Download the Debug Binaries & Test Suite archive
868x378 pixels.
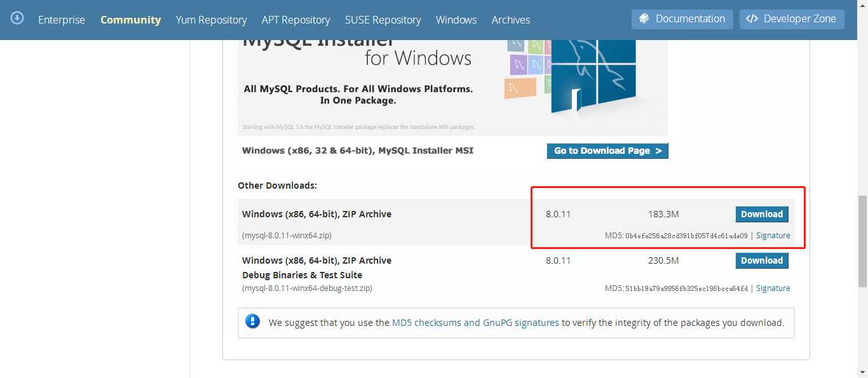[x=762, y=260]
